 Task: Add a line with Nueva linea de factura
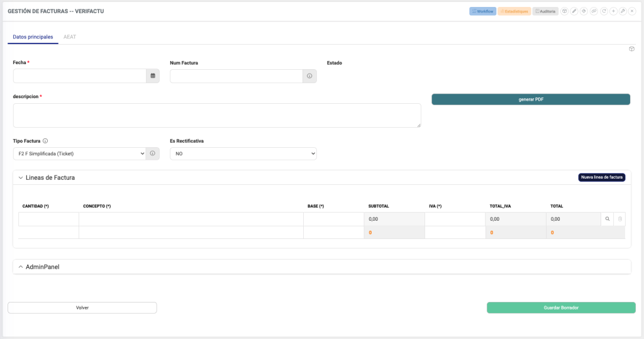point(601,177)
